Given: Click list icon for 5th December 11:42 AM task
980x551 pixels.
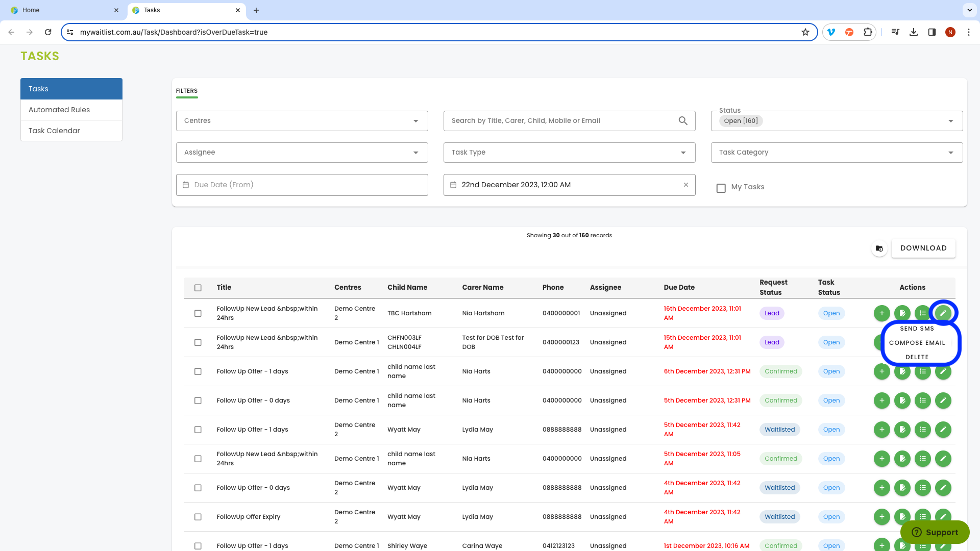Looking at the screenshot, I should pos(922,430).
